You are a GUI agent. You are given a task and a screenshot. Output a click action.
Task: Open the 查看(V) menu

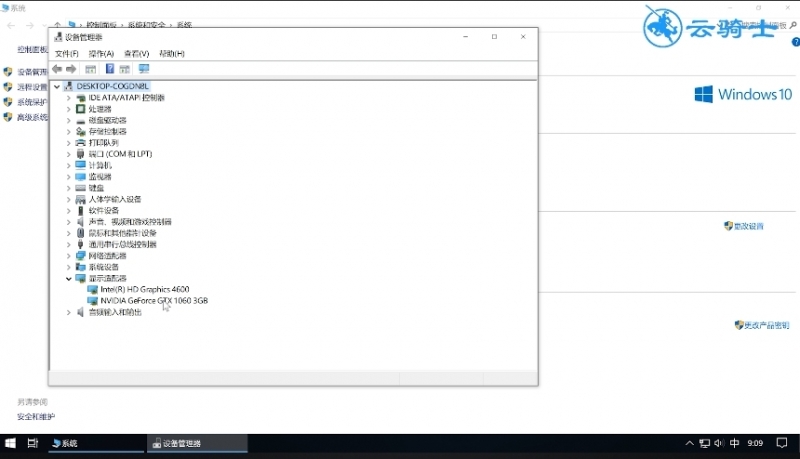tap(136, 54)
